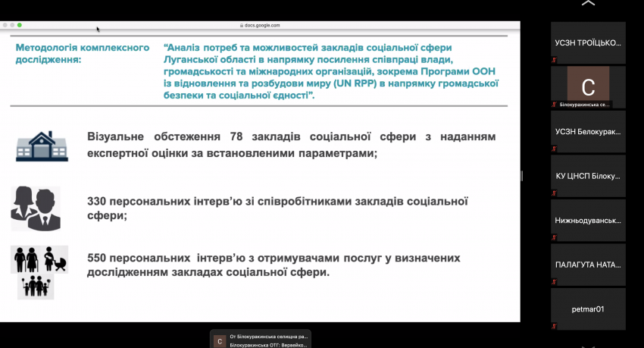Click the heading Методологія комплексного дослідження
This screenshot has width=644, height=348.
click(x=83, y=53)
